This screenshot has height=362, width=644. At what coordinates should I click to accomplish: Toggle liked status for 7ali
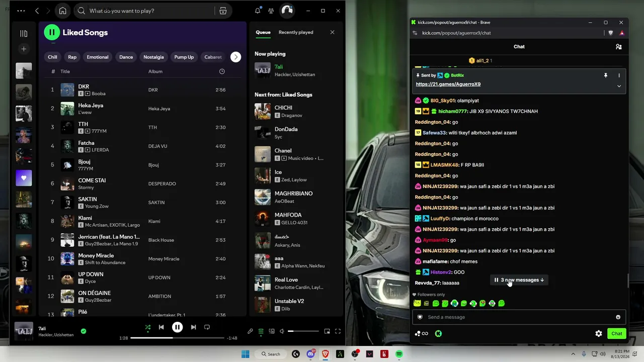(84, 331)
